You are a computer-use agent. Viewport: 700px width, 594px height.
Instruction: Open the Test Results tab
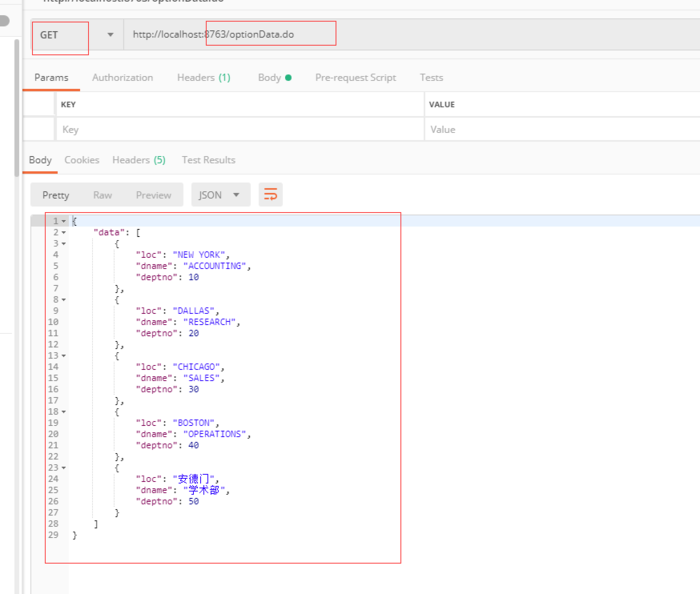pyautogui.click(x=208, y=160)
